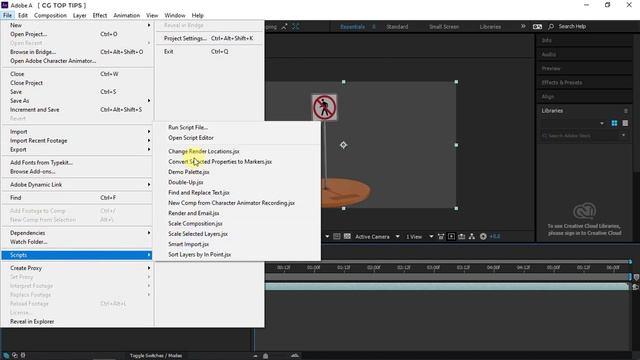The image size is (640, 360).
Task: Expand the New submenu
Action: (x=77, y=25)
